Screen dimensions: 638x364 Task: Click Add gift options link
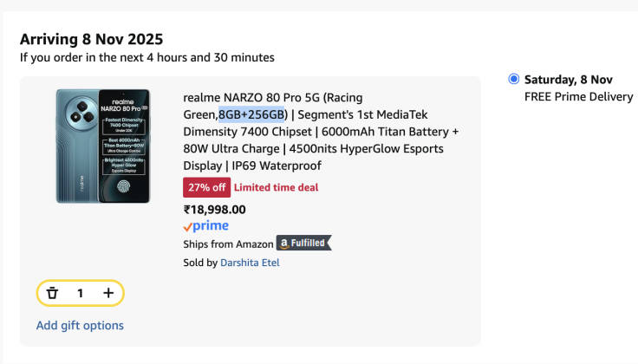pyautogui.click(x=80, y=326)
